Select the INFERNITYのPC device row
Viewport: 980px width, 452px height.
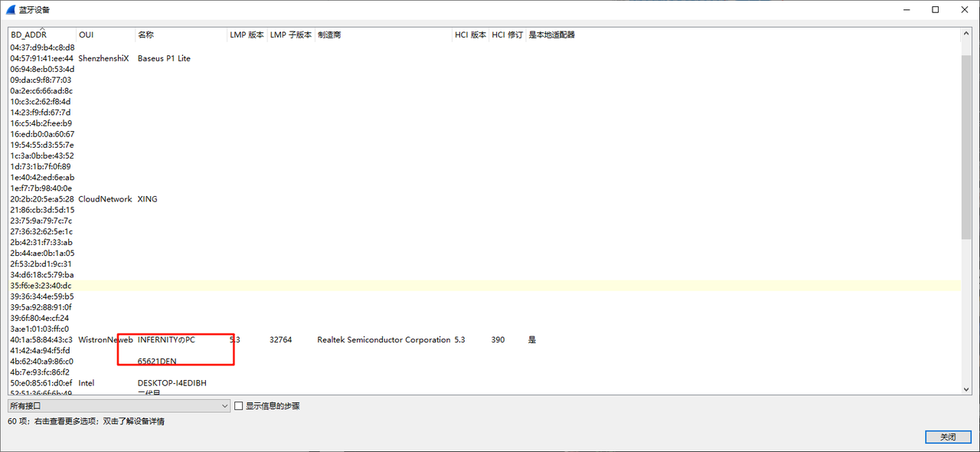tap(166, 339)
